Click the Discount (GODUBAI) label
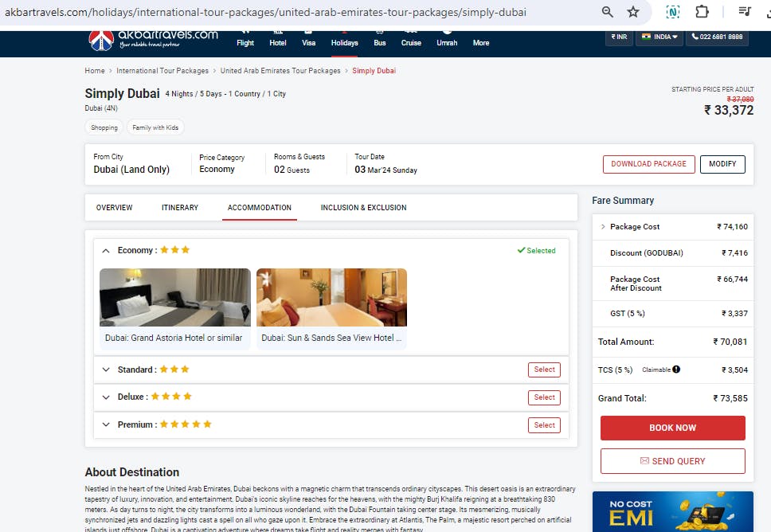Screen dimensions: 771x532 coord(647,252)
